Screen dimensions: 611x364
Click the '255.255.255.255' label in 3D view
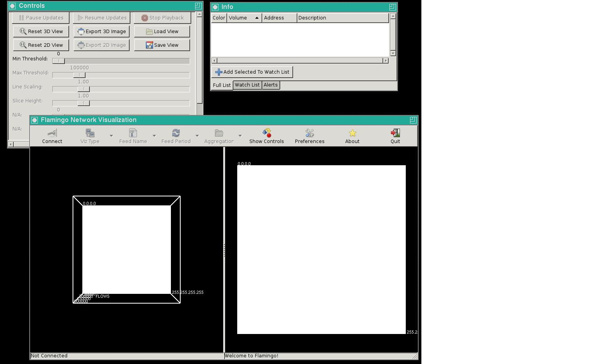tap(188, 292)
